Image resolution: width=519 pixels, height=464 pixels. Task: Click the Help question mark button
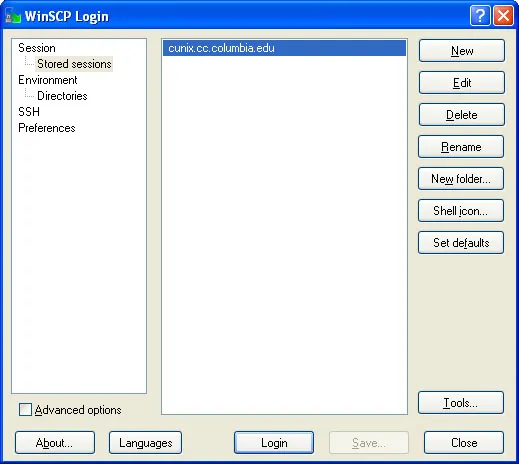[x=480, y=15]
